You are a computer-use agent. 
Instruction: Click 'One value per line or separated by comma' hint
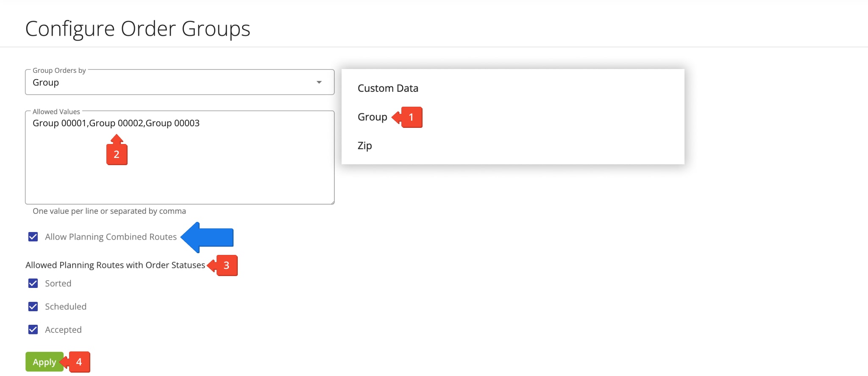tap(109, 211)
